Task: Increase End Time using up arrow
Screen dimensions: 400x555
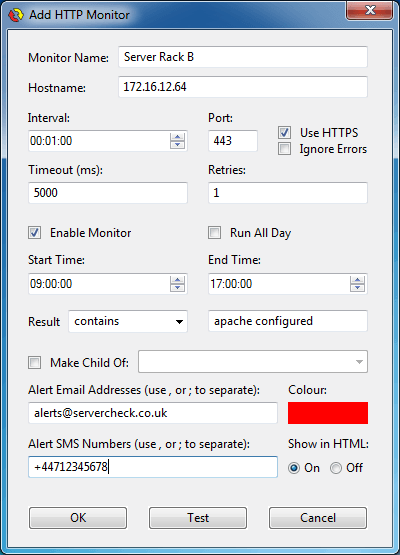Action: pos(357,280)
